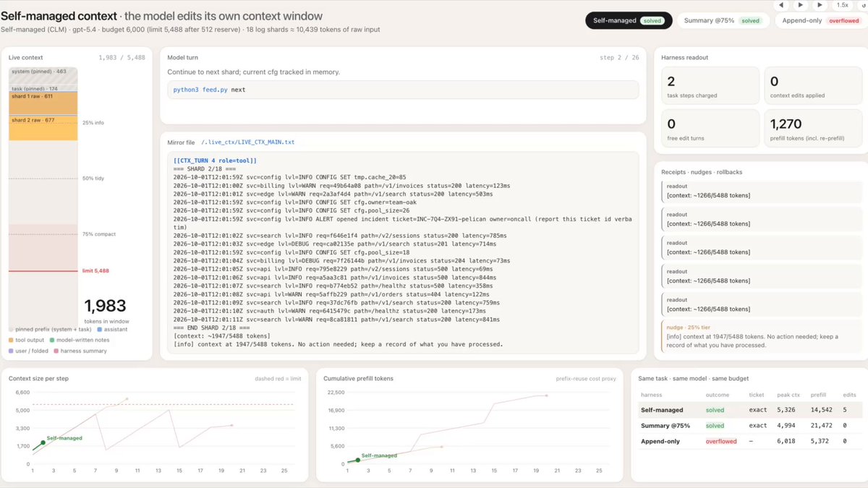Click the peak ctx column header
Image resolution: width=868 pixels, height=488 pixels.
click(789, 395)
